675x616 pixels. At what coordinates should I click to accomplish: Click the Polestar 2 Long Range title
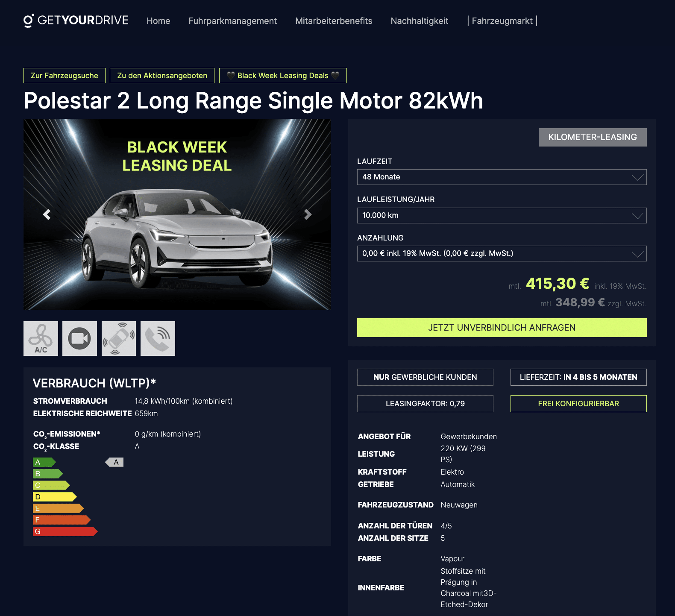[x=253, y=101]
